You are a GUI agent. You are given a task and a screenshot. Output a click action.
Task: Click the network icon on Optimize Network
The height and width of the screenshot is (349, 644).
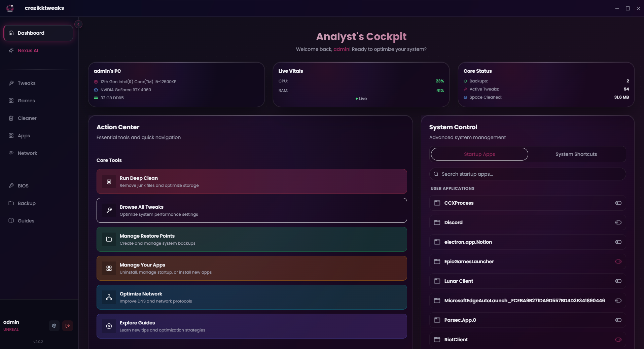(109, 297)
